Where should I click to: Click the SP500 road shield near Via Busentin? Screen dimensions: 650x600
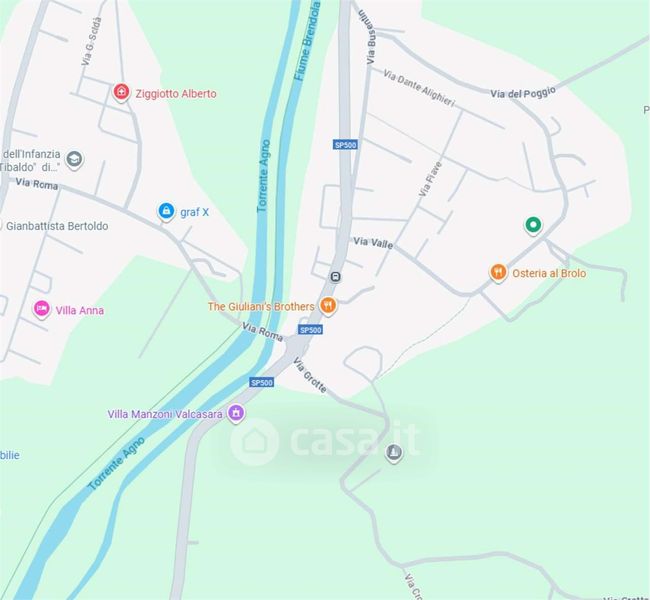coord(345,145)
